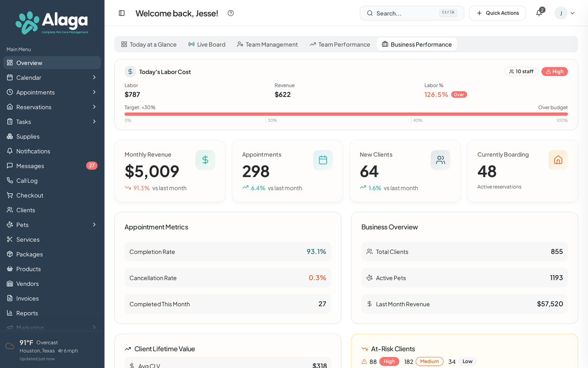This screenshot has height=368, width=588.
Task: Click the J user avatar
Action: 561,13
